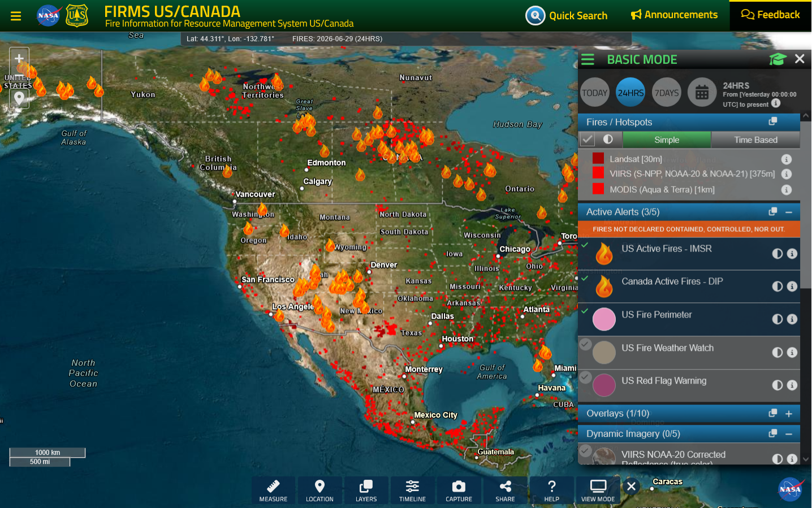812x508 pixels.
Task: Show info for VIIRS [375m]
Action: [787, 174]
